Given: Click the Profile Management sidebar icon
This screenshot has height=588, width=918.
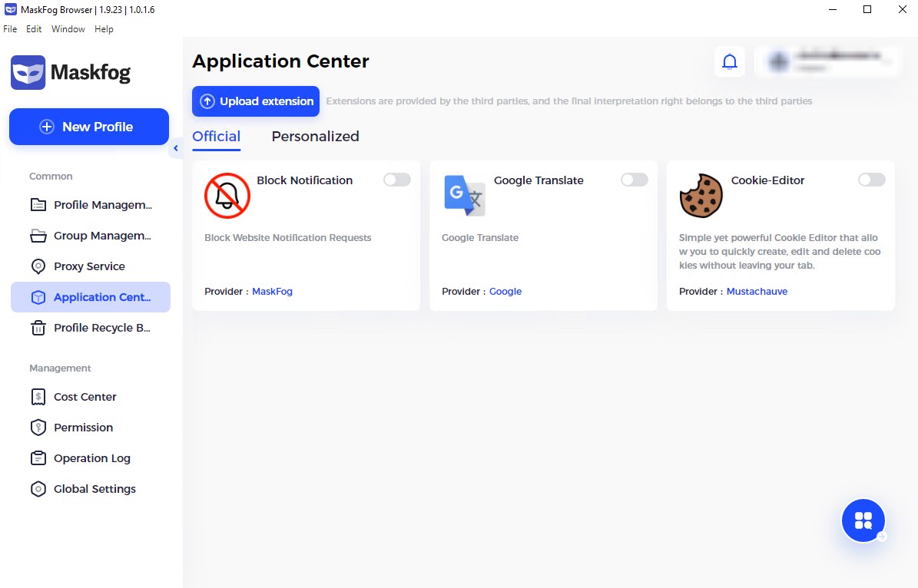Looking at the screenshot, I should pos(38,205).
